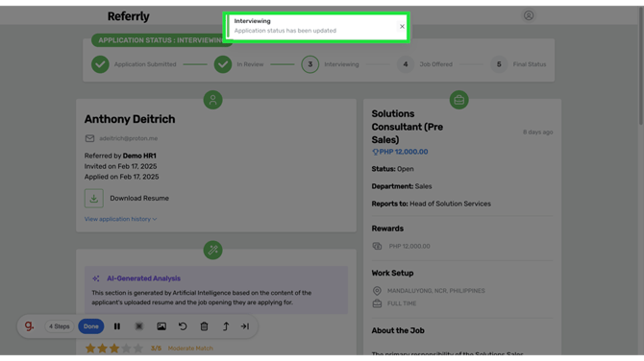Click the full time briefcase icon
This screenshot has height=361, width=644.
click(x=377, y=303)
